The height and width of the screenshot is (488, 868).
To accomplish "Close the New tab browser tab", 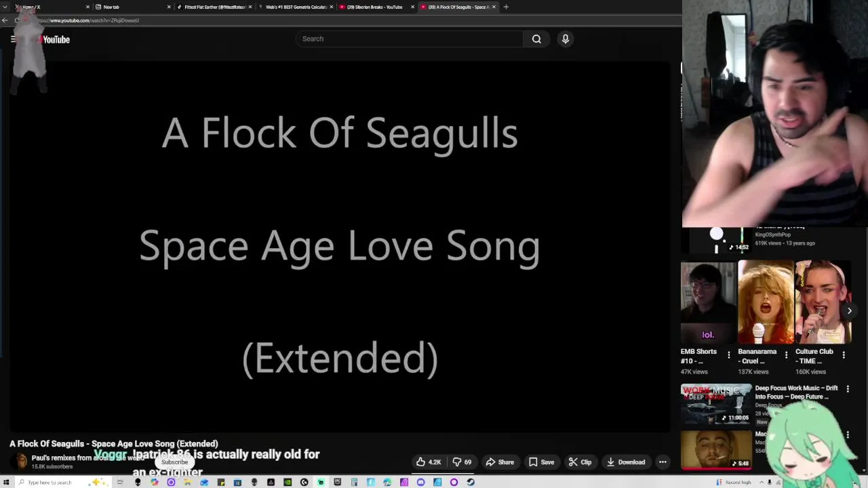I will pos(169,7).
